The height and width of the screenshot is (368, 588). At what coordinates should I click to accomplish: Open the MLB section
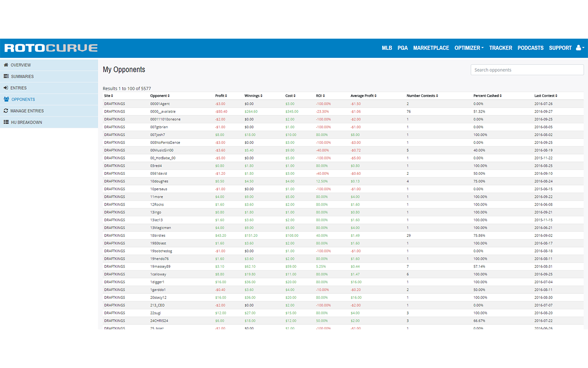pos(387,48)
